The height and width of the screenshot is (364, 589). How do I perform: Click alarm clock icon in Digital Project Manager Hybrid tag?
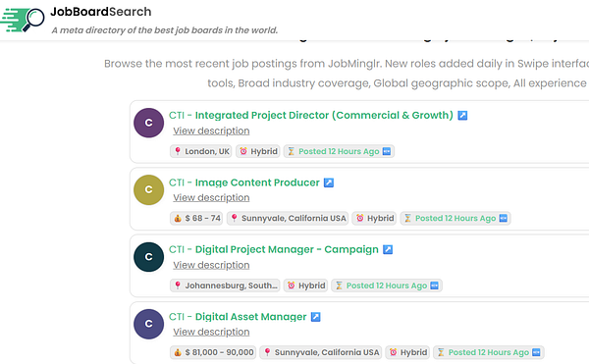[x=292, y=286]
